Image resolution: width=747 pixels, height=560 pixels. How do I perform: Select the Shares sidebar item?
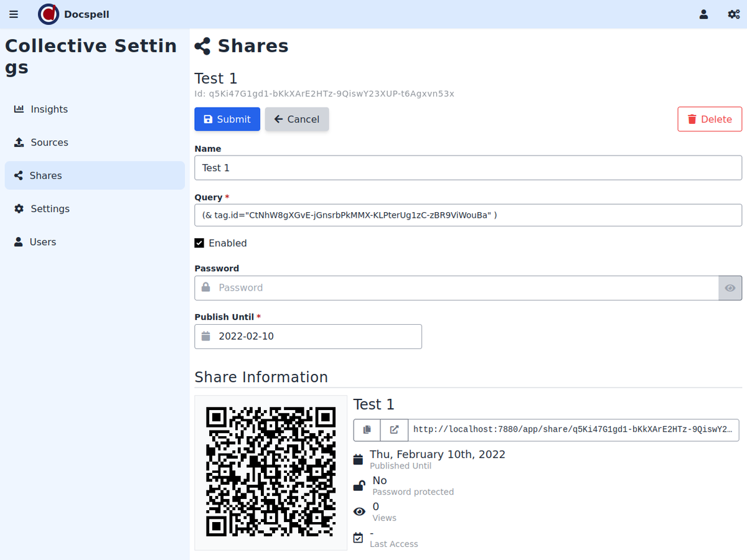point(46,176)
